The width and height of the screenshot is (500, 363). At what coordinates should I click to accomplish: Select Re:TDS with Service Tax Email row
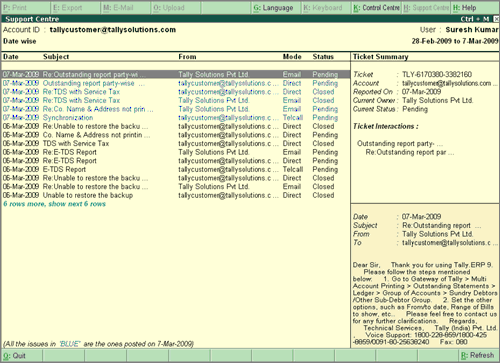[x=175, y=100]
